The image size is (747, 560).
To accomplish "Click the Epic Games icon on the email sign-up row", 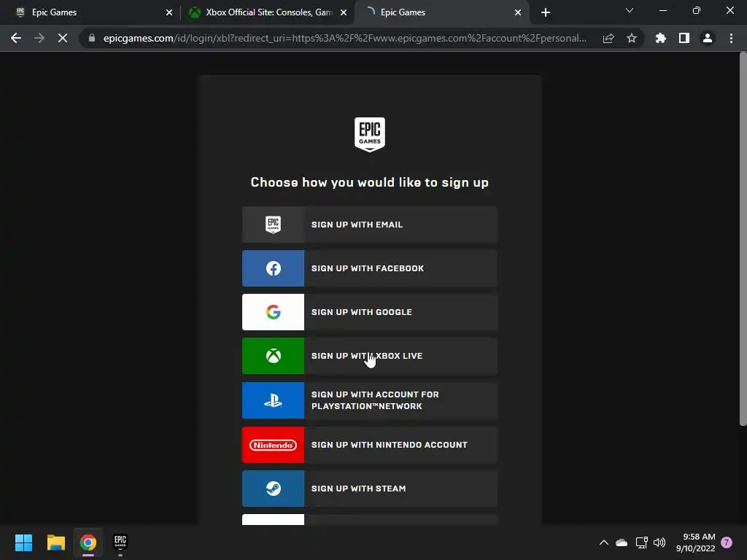I will click(x=273, y=225).
